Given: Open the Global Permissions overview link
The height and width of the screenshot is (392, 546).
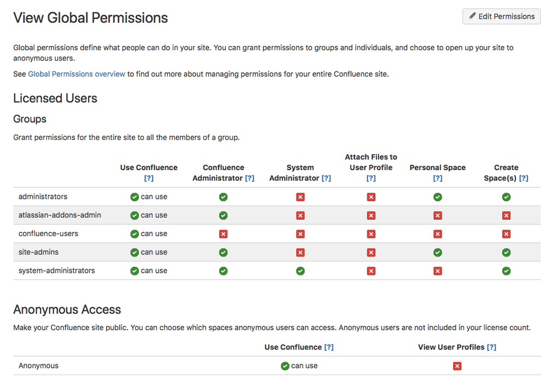Looking at the screenshot, I should pos(77,74).
